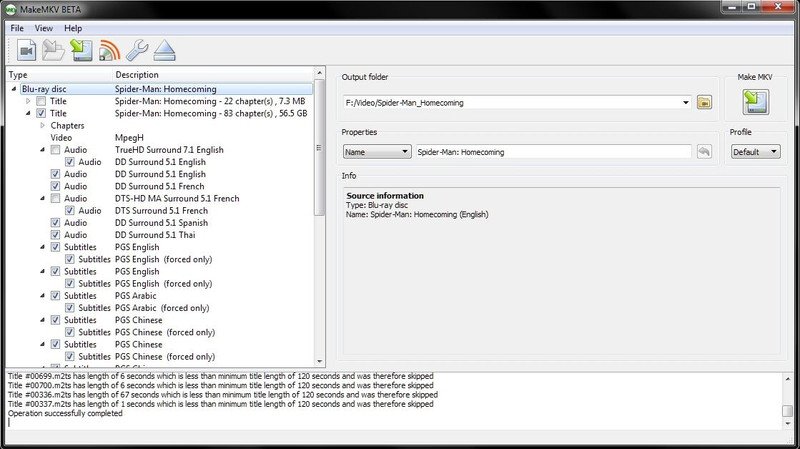
Task: Collapse the PGS Arabic subtitles node
Action: 42,296
